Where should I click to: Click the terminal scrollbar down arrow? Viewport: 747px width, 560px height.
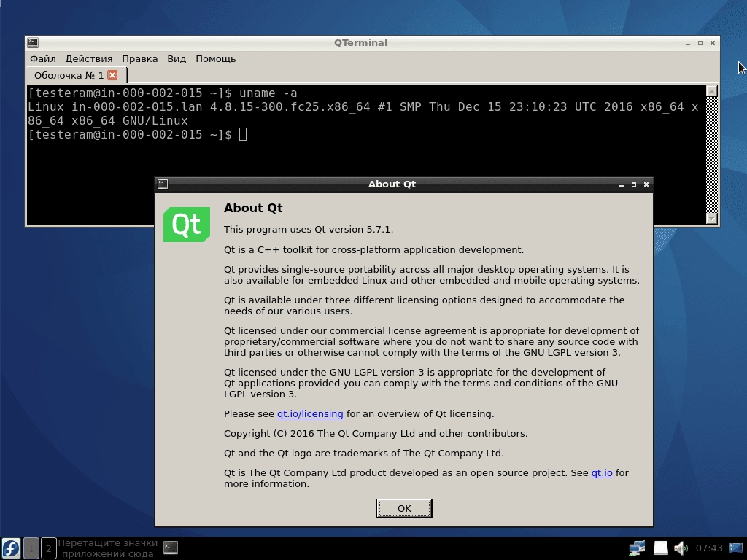(x=712, y=218)
